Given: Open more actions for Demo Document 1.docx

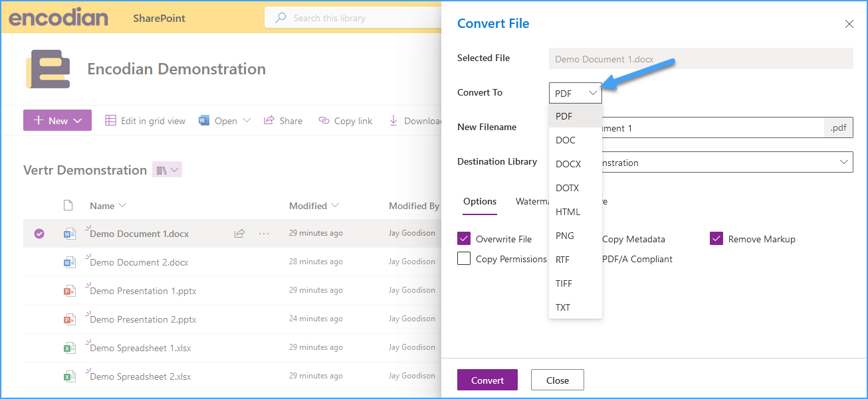Looking at the screenshot, I should coord(264,234).
